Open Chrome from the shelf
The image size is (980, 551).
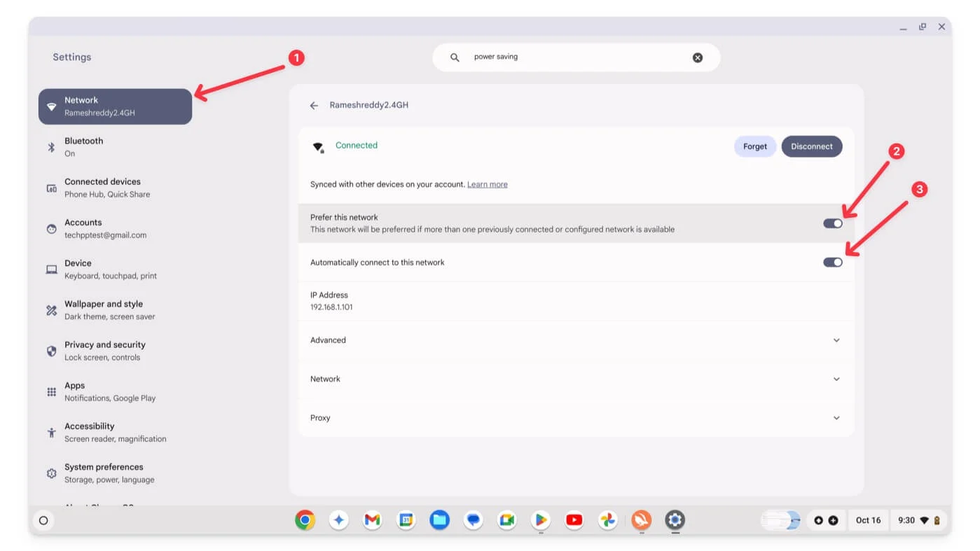pos(305,519)
